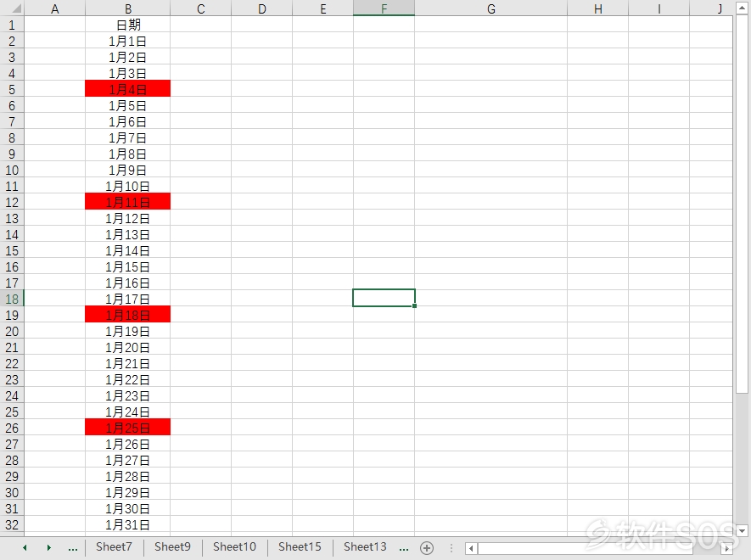Click the cell containing 1月17日
Viewport: 751px width, 560px height.
(x=128, y=299)
